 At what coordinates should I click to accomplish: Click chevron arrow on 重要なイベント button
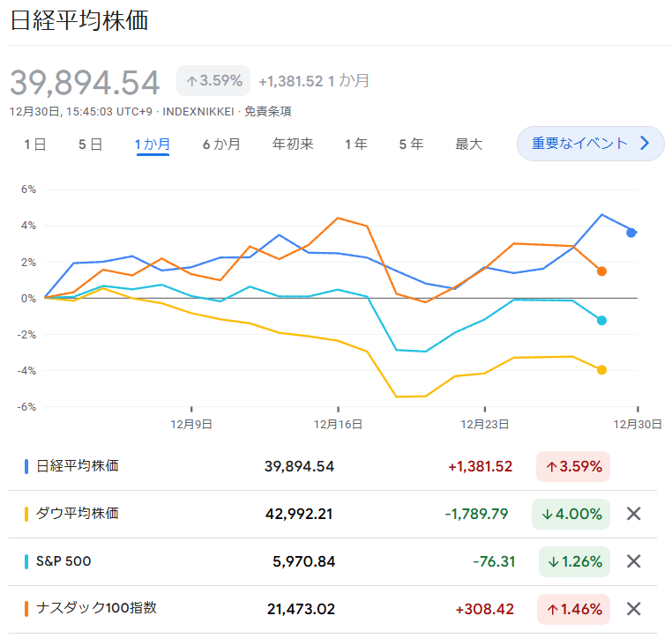pos(645,143)
